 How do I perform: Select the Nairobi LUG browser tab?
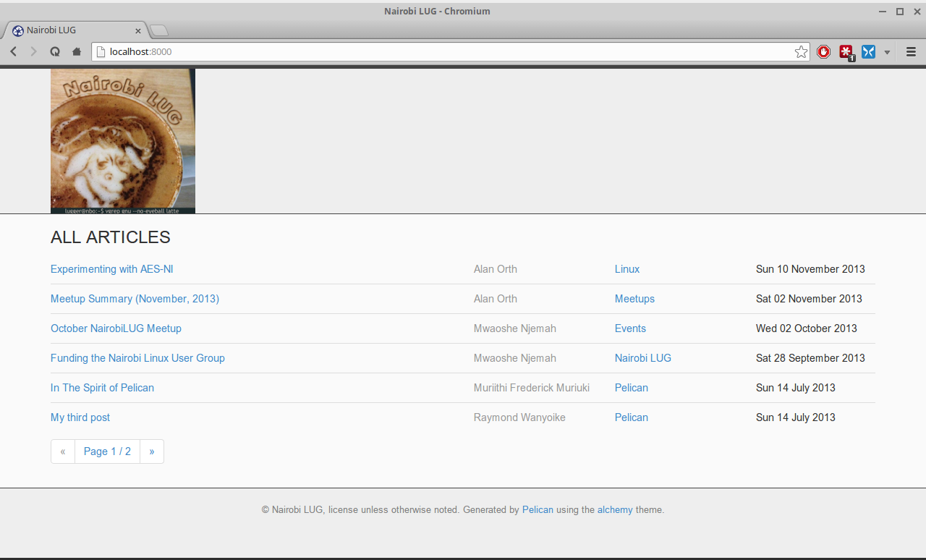[72, 30]
